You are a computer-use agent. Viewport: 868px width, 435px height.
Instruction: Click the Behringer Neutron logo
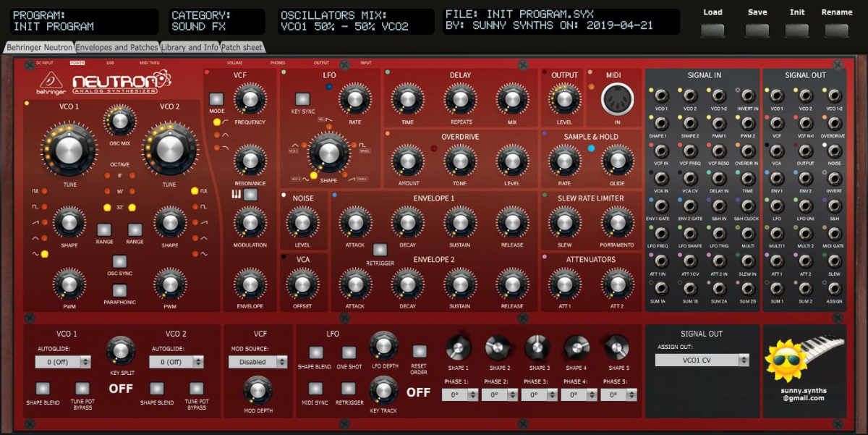tap(104, 82)
